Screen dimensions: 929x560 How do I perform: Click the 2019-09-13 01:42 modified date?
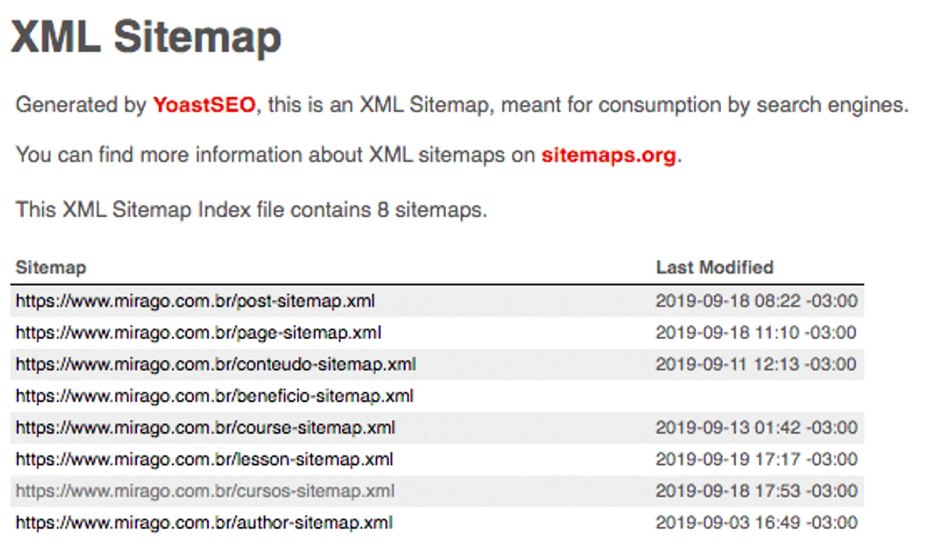tap(756, 428)
